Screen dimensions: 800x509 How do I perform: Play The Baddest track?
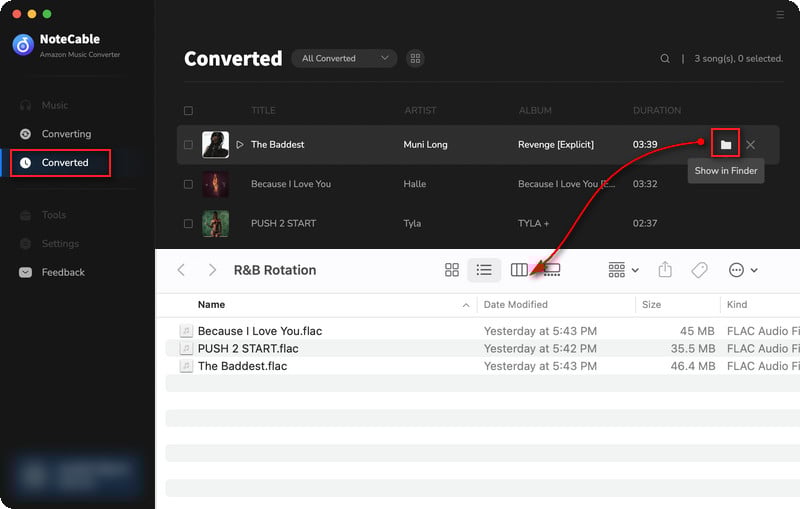click(x=240, y=144)
